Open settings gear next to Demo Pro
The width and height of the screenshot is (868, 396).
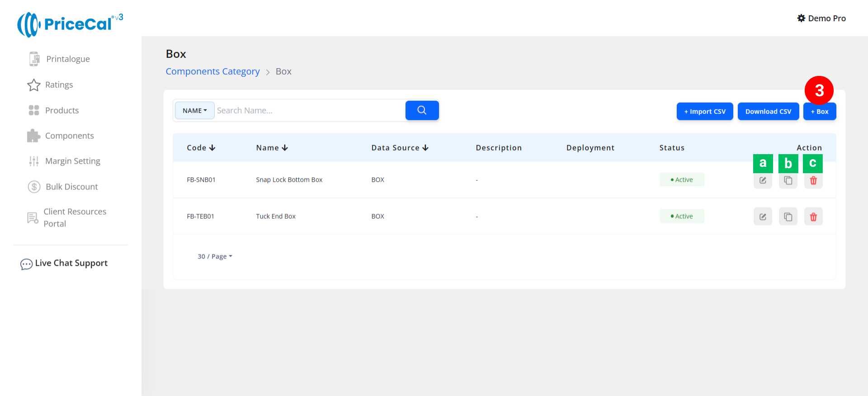pyautogui.click(x=801, y=18)
